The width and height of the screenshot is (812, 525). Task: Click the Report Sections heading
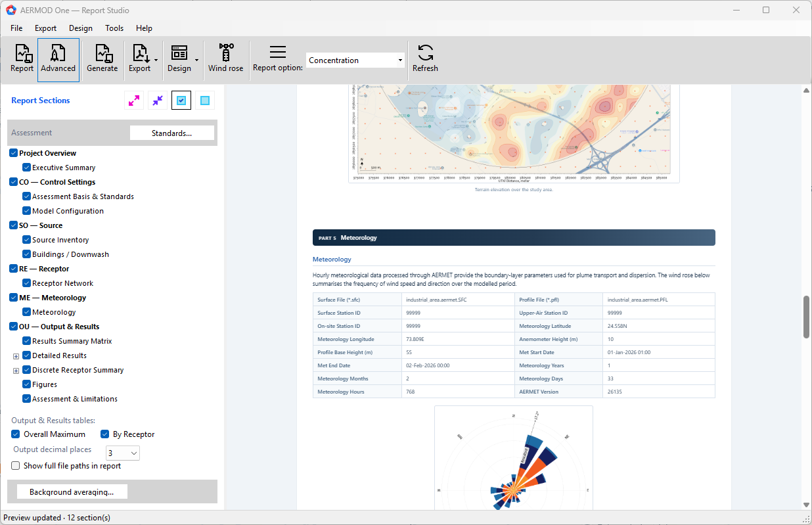41,101
